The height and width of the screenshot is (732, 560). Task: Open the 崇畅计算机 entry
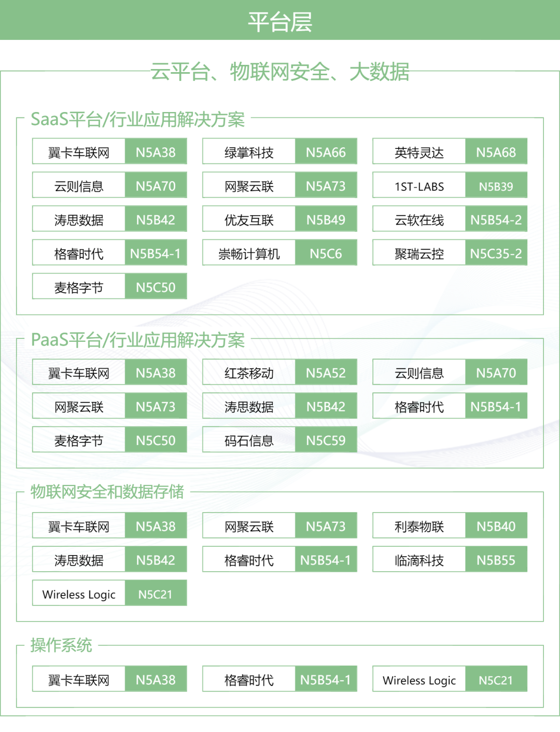(x=249, y=254)
